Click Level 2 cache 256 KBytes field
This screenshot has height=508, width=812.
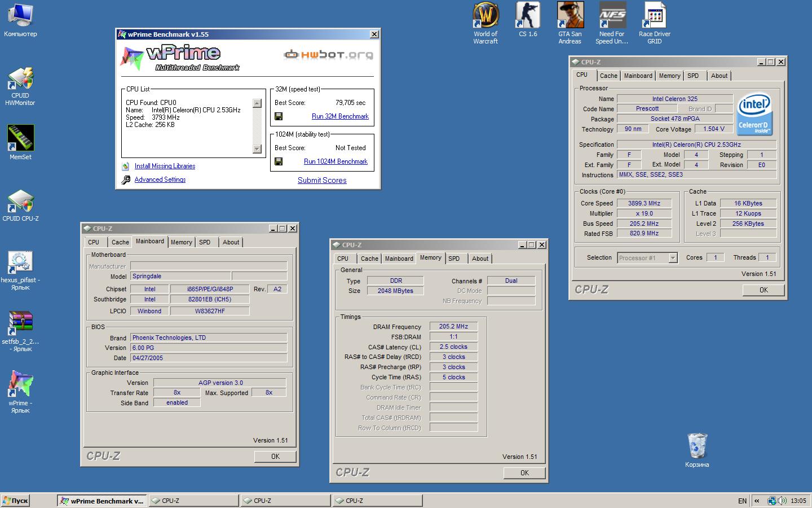pyautogui.click(x=748, y=224)
